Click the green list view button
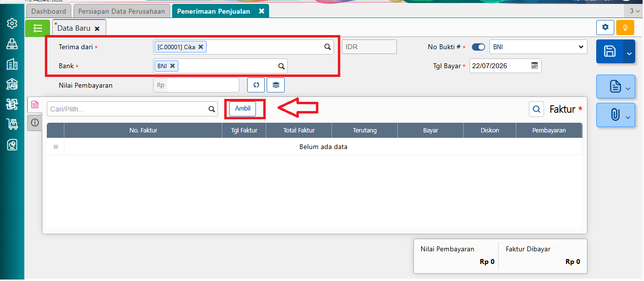This screenshot has height=281, width=644. [38, 28]
